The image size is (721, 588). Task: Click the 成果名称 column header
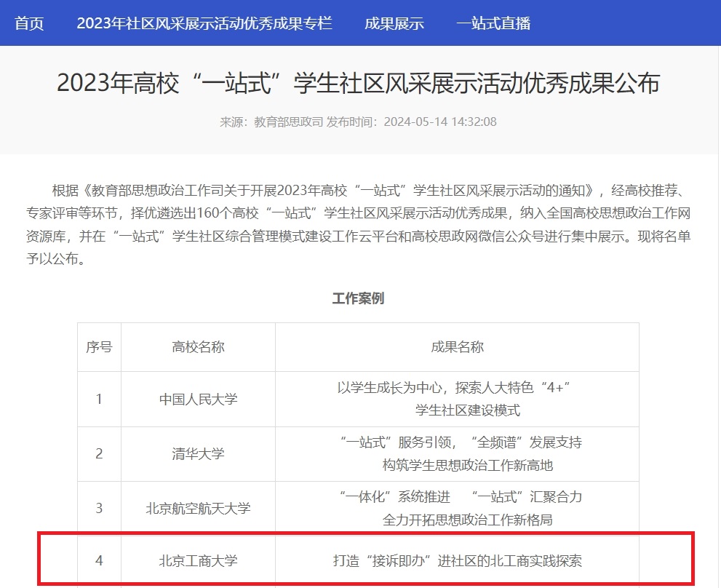457,347
